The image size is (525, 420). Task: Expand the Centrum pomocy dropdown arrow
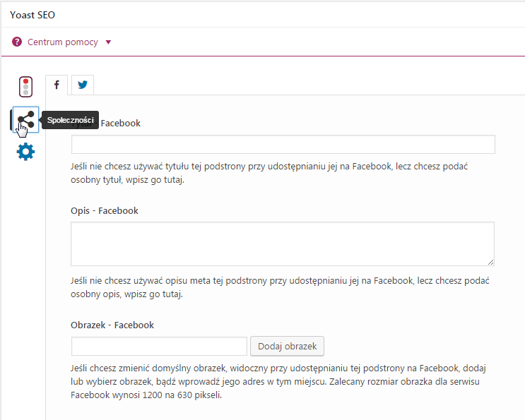(x=108, y=42)
